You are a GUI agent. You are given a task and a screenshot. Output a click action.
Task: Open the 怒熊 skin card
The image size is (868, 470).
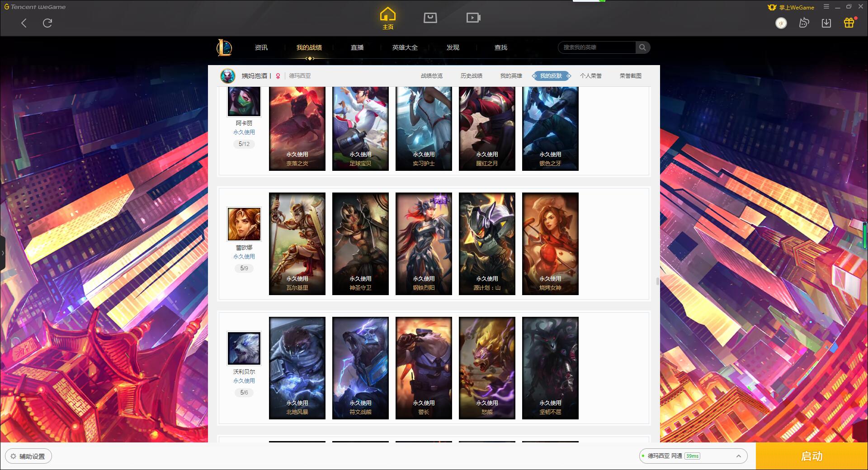pos(487,368)
